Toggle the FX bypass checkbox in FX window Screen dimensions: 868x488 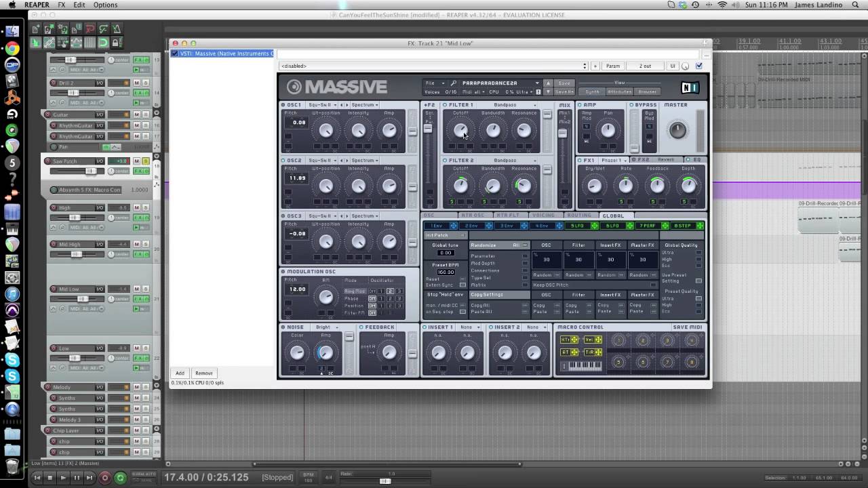click(699, 66)
